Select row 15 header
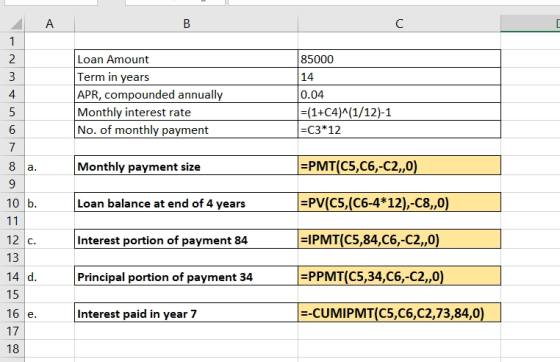The height and width of the screenshot is (362, 560). click(12, 295)
